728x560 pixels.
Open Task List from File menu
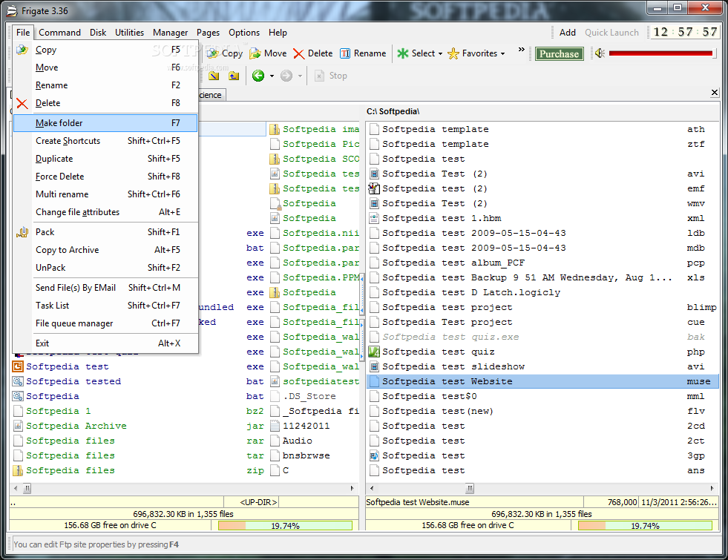coord(105,306)
